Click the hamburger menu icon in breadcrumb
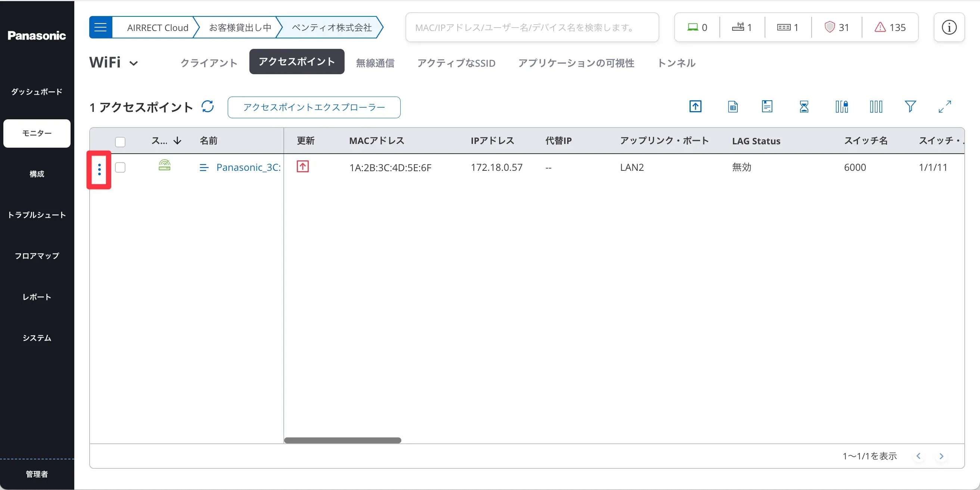The width and height of the screenshot is (980, 490). click(x=100, y=27)
